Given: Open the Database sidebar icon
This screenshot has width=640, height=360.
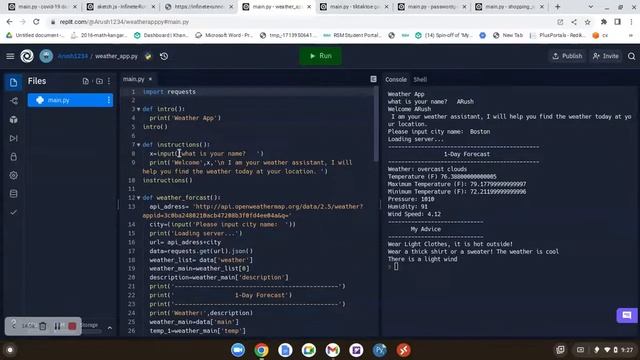Looking at the screenshot, I should tap(13, 194).
